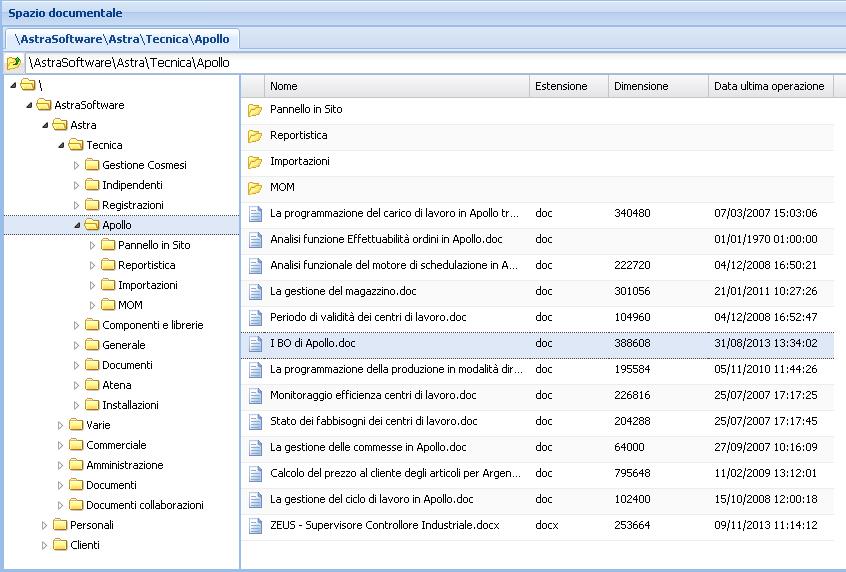
Task: Click the size value 795648
Action: pos(632,473)
